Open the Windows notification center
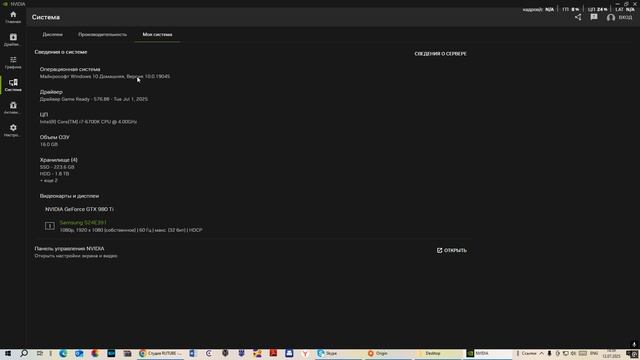Screen dimensions: 640x360 631,353
